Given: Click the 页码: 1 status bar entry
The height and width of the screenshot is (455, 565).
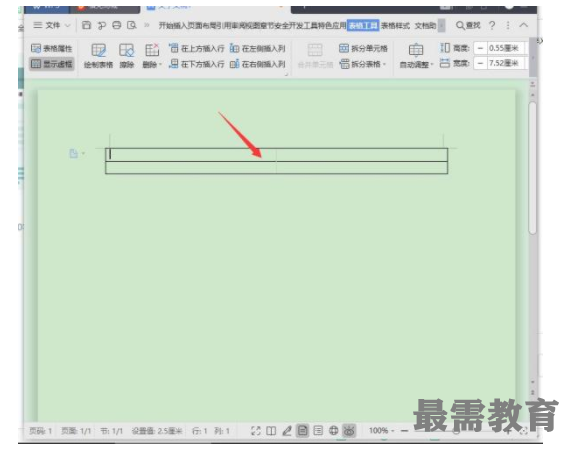Looking at the screenshot, I should click(x=41, y=431).
